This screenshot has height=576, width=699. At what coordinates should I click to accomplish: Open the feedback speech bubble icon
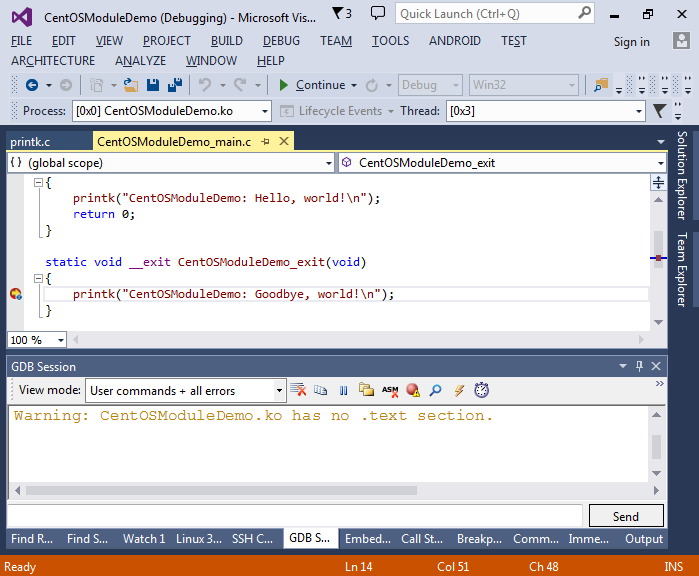378,13
